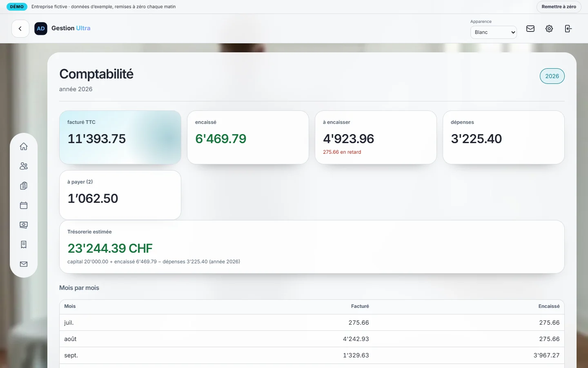Image resolution: width=588 pixels, height=368 pixels.
Task: Select the "sept." month row label
Action: (x=71, y=355)
